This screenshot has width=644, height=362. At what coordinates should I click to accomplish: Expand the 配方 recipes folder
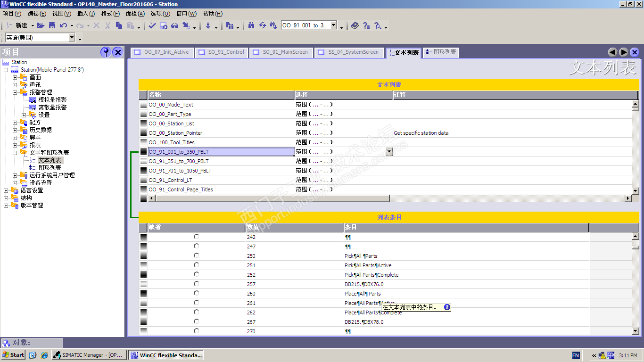(15, 123)
